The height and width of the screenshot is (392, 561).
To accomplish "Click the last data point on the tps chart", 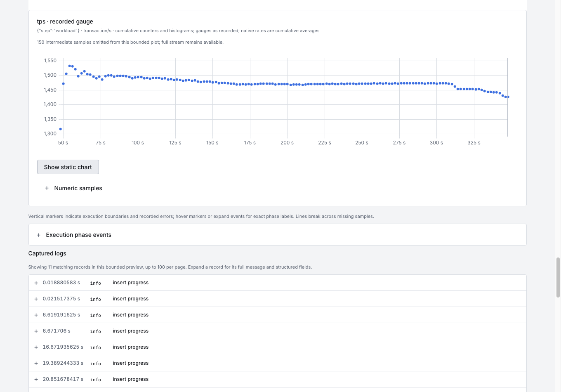I will [x=508, y=97].
